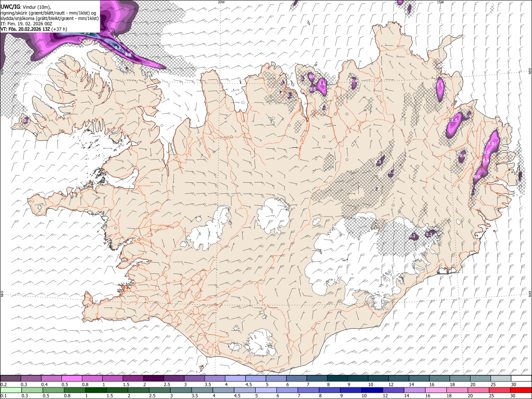The width and height of the screenshot is (532, 399).
Task: Click the 64N latitude label on the right edge
Action: 530,293
